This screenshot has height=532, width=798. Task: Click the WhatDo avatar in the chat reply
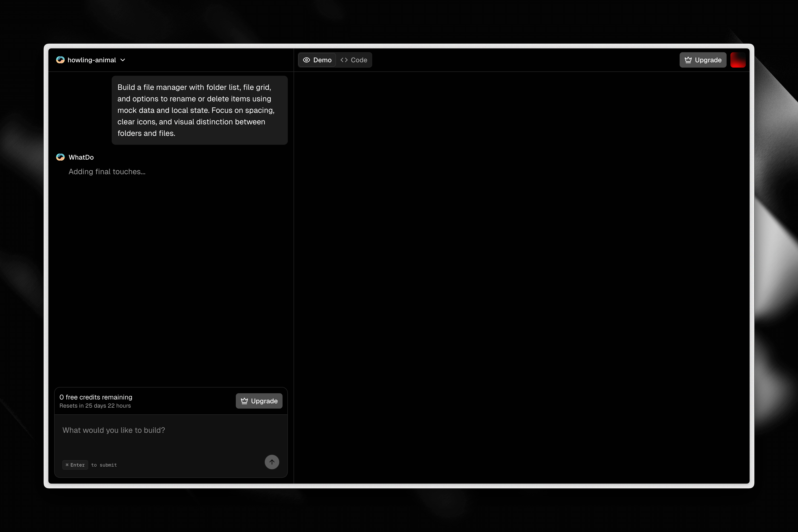click(x=60, y=157)
